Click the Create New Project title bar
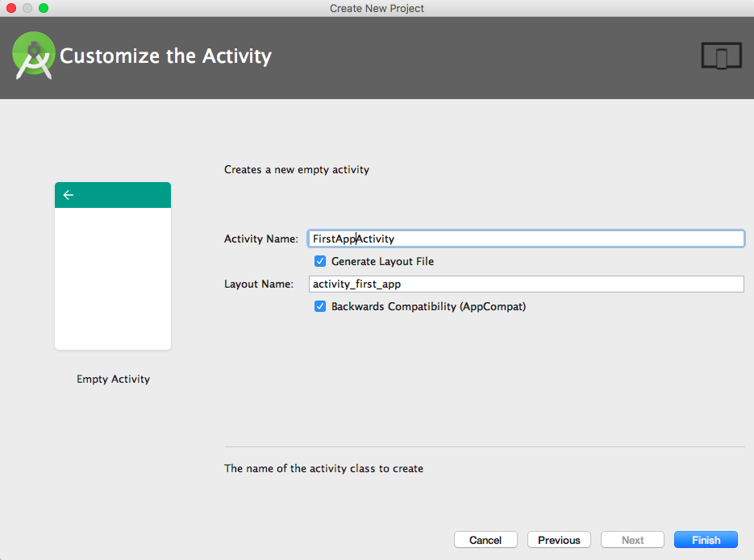 tap(377, 8)
